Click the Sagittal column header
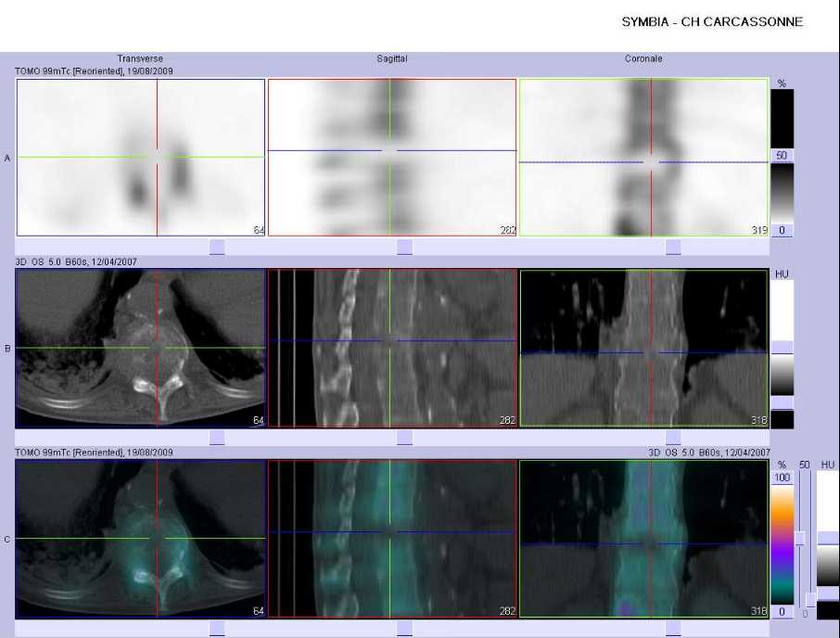The width and height of the screenshot is (840, 638). (391, 58)
